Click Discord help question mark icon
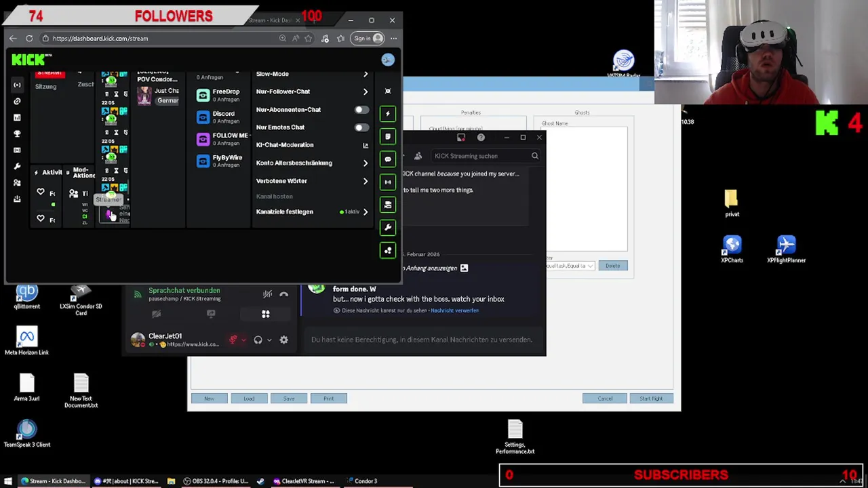 pos(481,138)
